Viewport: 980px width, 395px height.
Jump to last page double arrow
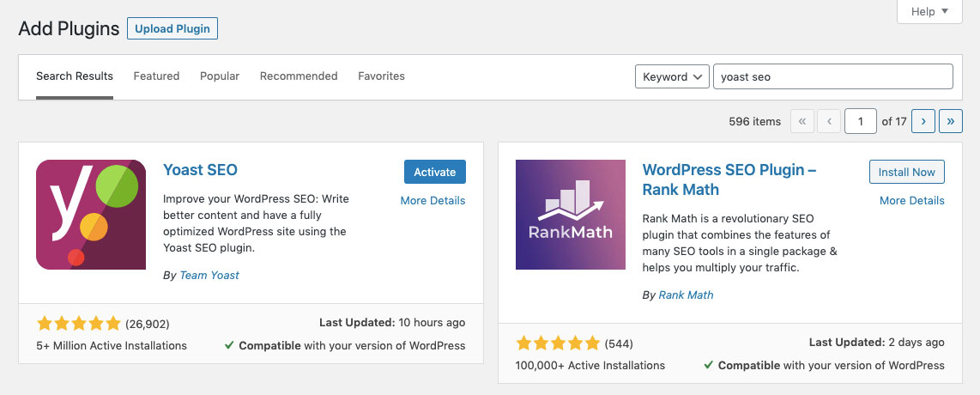pos(951,121)
